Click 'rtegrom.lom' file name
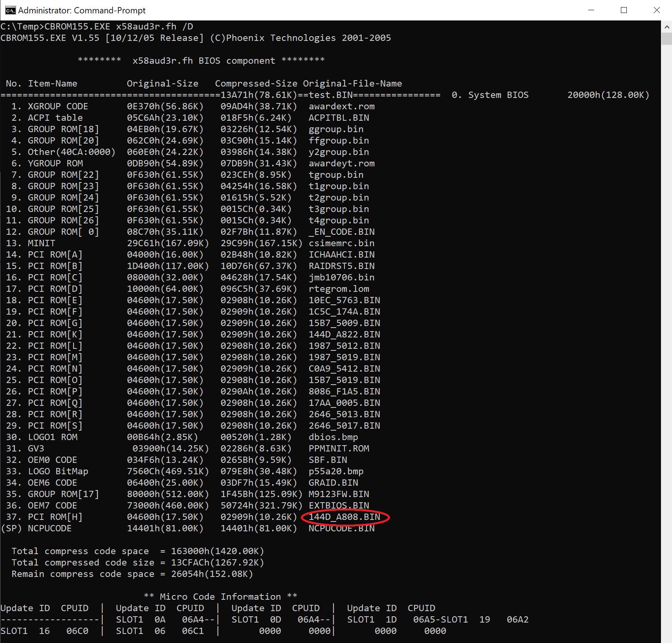Viewport: 672px width, 643px height. [x=339, y=289]
